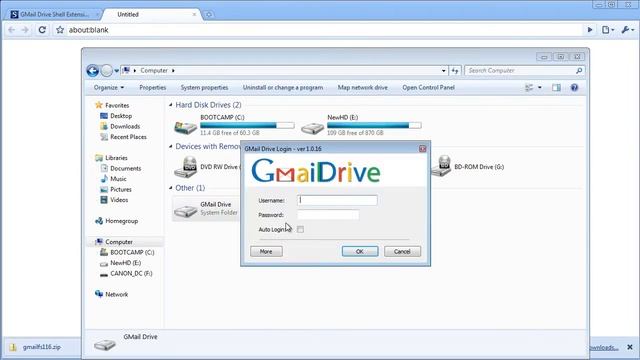Click OK in GMail Drive Login
The height and width of the screenshot is (360, 640).
(360, 251)
